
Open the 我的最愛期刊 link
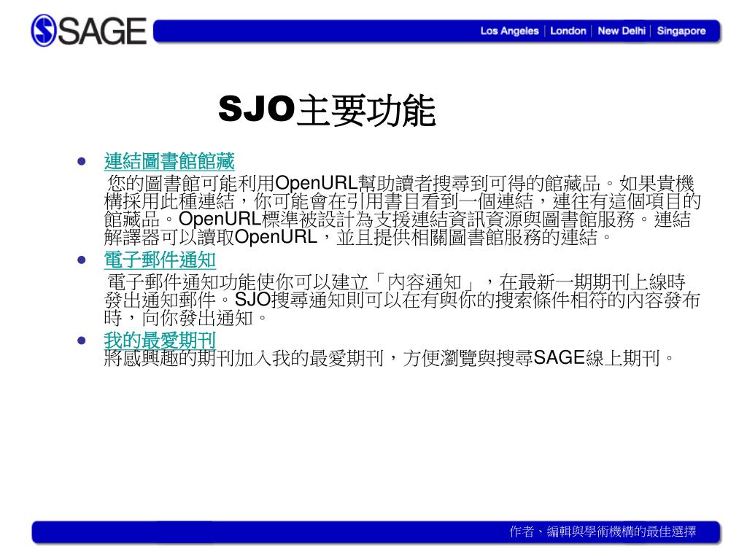(x=160, y=340)
